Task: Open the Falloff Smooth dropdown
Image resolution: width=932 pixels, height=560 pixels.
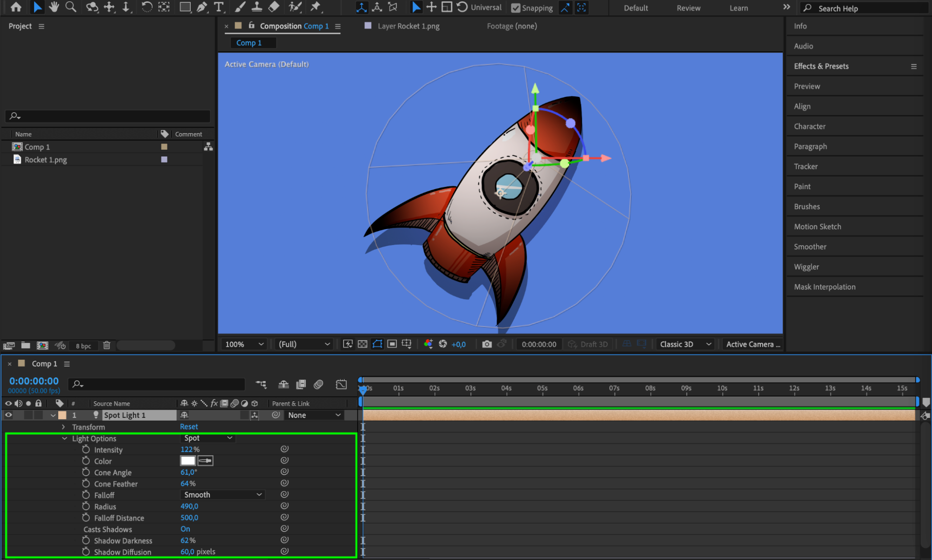Action: pos(222,495)
